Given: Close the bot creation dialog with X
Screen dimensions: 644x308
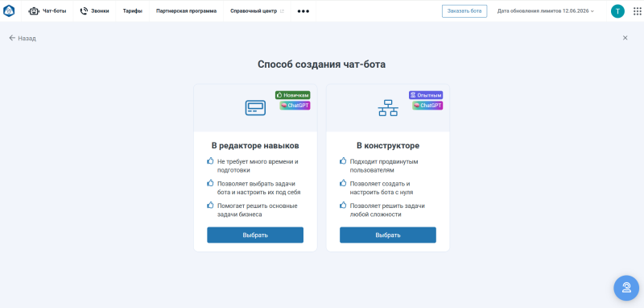Looking at the screenshot, I should point(625,38).
